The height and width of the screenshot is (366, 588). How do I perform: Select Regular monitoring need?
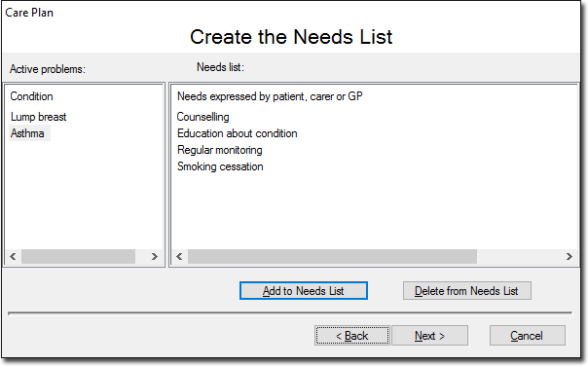point(220,150)
